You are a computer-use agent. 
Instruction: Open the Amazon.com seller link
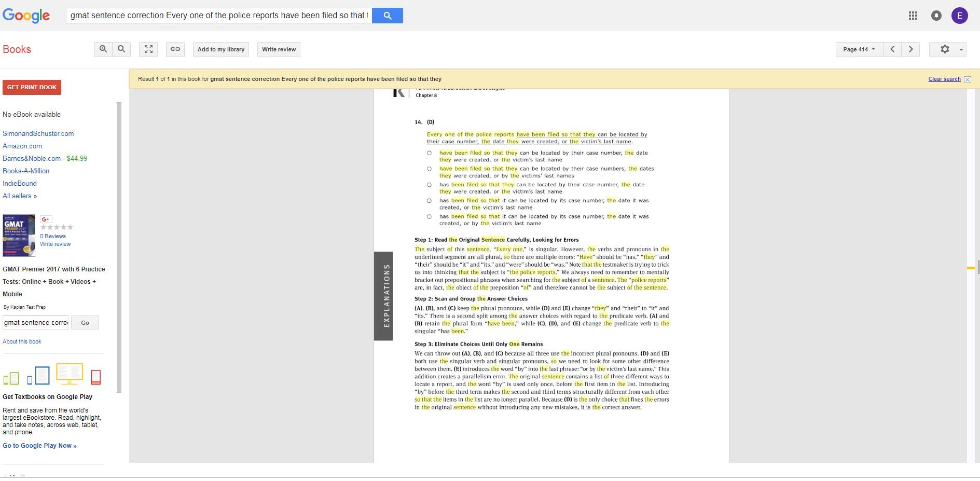coord(22,146)
